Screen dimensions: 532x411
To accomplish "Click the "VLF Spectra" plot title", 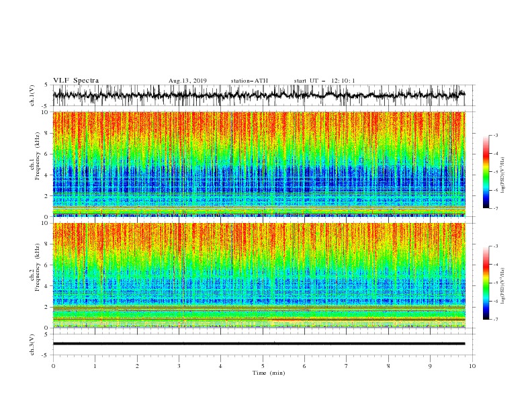I will tap(76, 81).
